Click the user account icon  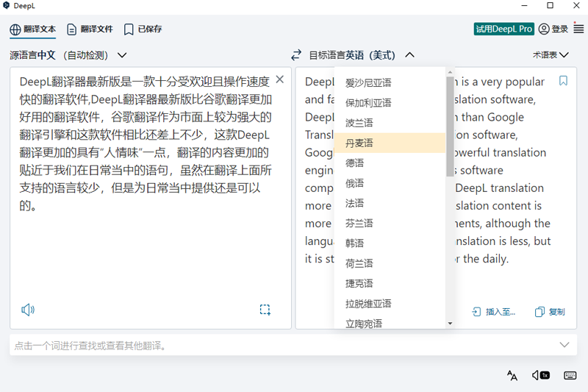pyautogui.click(x=544, y=29)
